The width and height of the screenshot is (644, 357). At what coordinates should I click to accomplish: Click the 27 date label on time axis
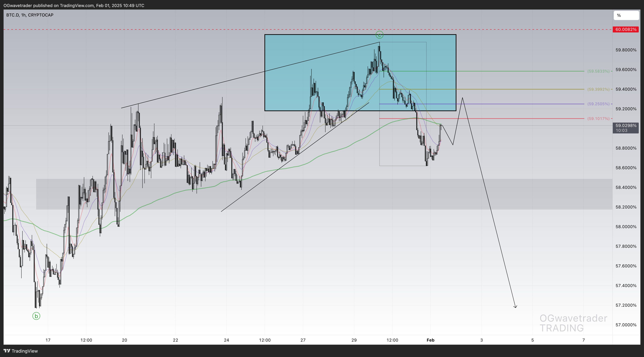click(x=303, y=340)
